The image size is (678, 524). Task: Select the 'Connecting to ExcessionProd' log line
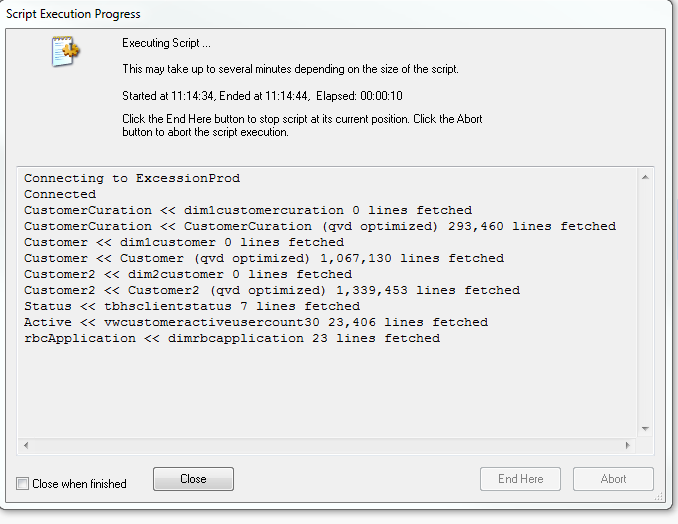coord(132,178)
